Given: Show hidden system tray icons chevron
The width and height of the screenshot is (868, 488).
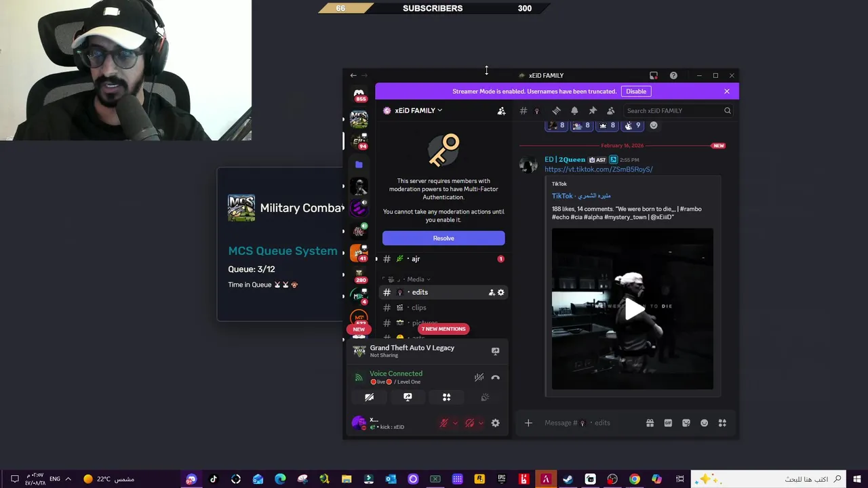Looking at the screenshot, I should 68,479.
